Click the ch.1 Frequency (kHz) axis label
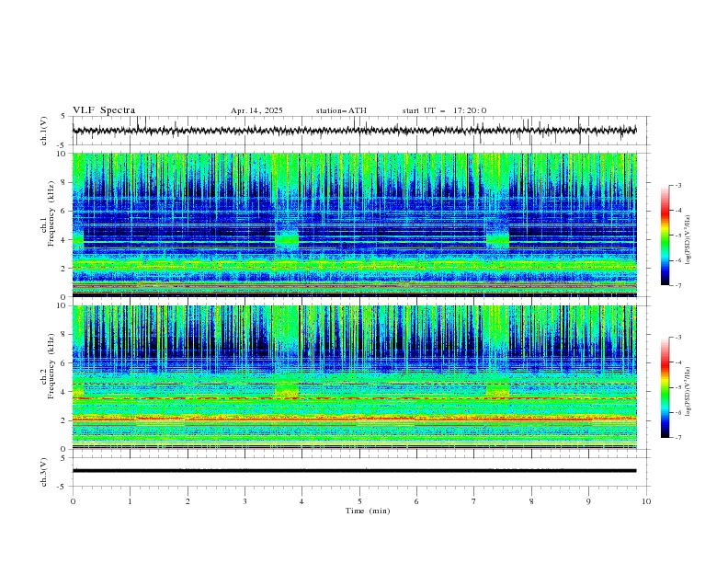 coord(48,214)
